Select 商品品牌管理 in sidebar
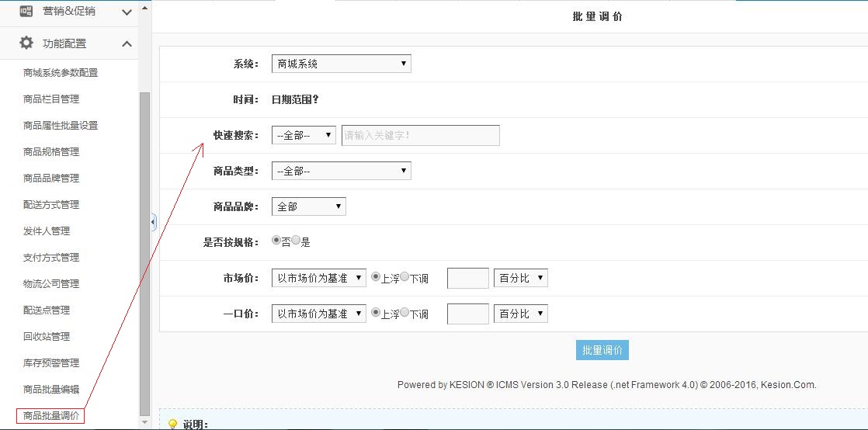This screenshot has height=430, width=868. tap(51, 179)
